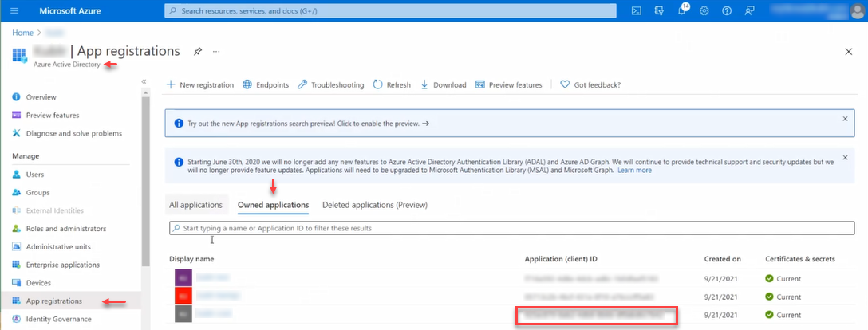Viewport: 868px width, 330px height.
Task: Open the hamburger portal menu
Action: [x=14, y=10]
